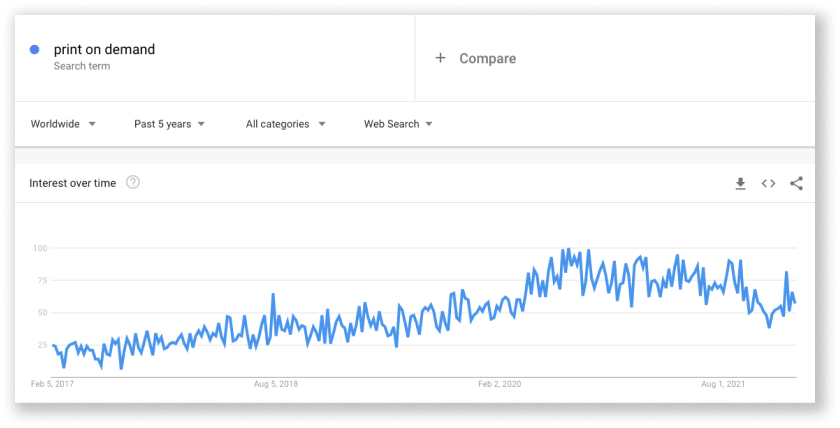Expand the Worldwide region dropdown
Viewport: 840px width, 428px height.
(x=63, y=124)
